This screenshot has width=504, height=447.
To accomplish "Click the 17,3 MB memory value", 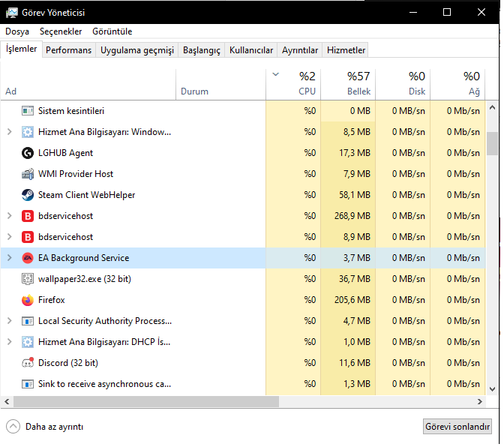I will (x=355, y=153).
